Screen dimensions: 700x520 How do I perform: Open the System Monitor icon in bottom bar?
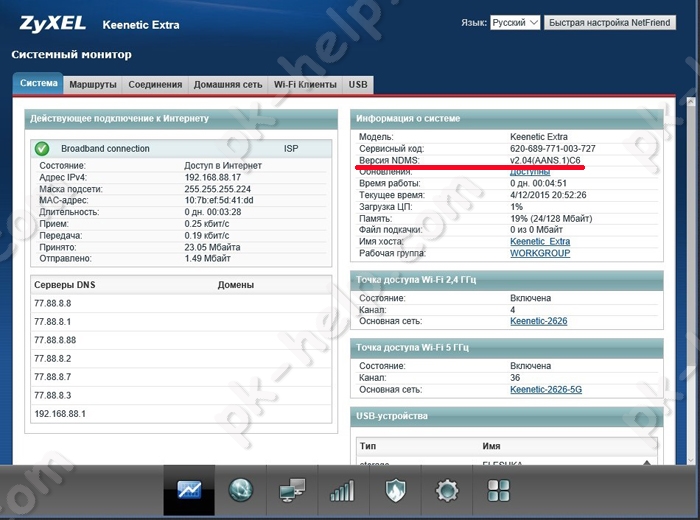click(x=189, y=490)
